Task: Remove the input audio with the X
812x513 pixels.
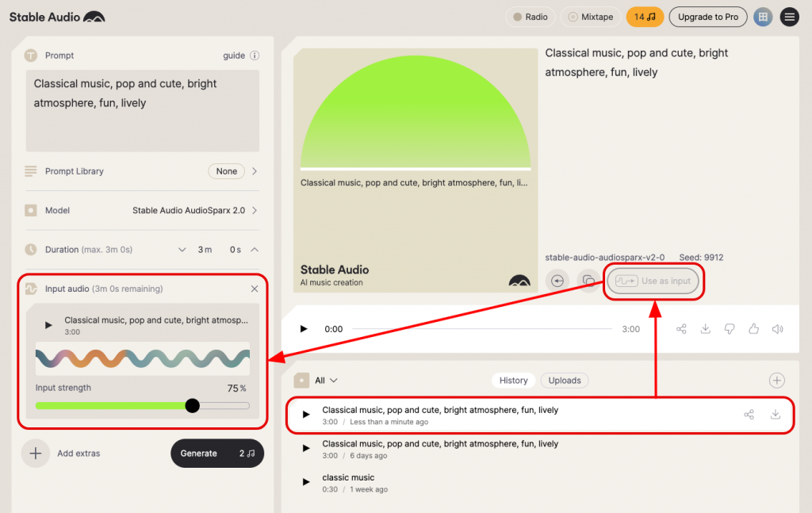Action: click(x=254, y=289)
